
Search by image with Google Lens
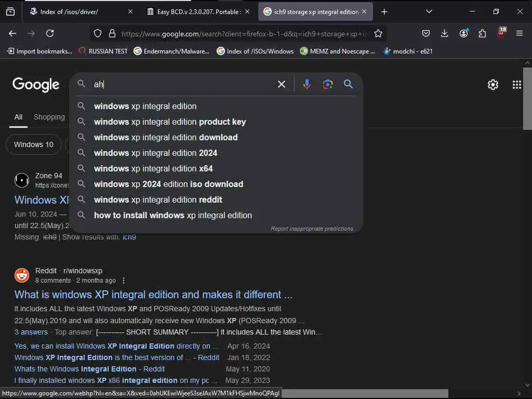coord(327,84)
